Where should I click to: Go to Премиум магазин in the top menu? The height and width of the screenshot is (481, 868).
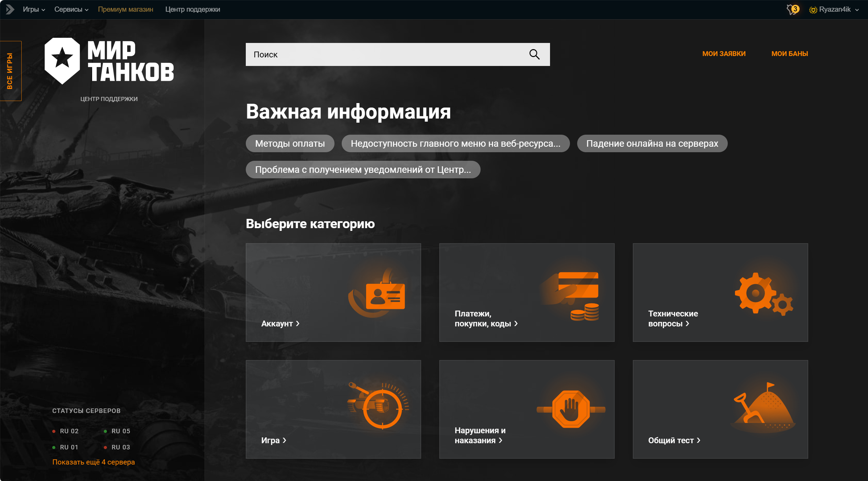point(125,9)
